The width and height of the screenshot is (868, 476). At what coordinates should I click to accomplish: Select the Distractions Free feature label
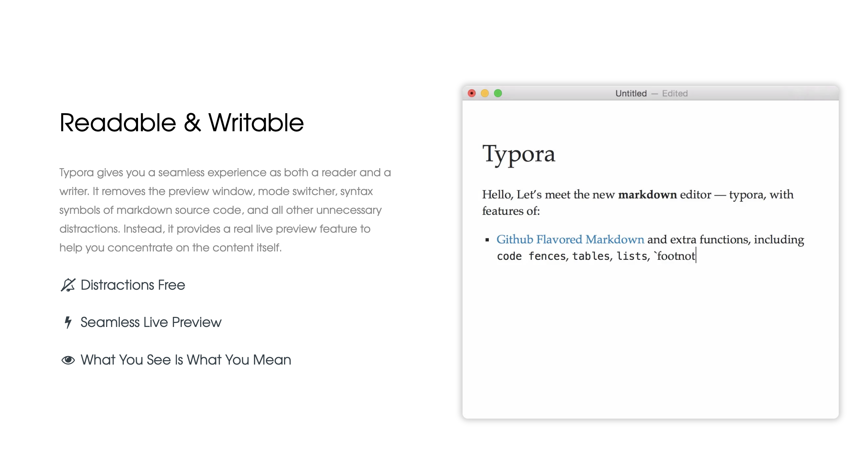tap(133, 285)
